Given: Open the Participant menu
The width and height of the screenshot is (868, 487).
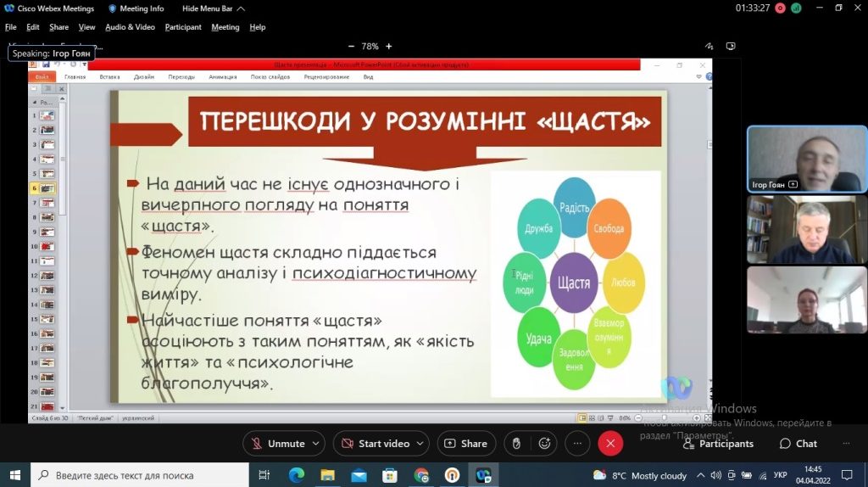Looking at the screenshot, I should click(183, 26).
